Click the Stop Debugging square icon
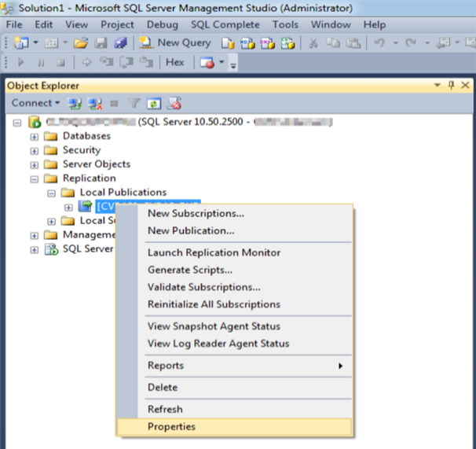476x449 pixels. [60, 63]
